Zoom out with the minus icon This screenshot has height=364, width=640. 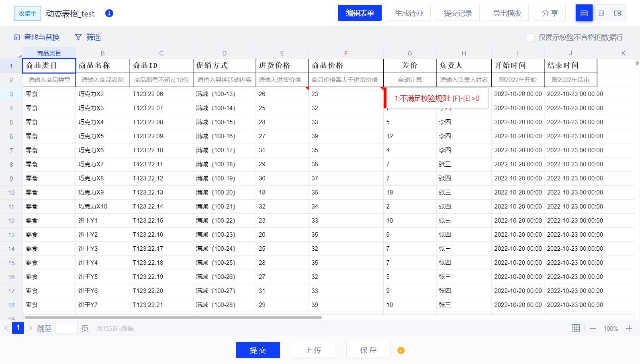coord(593,328)
